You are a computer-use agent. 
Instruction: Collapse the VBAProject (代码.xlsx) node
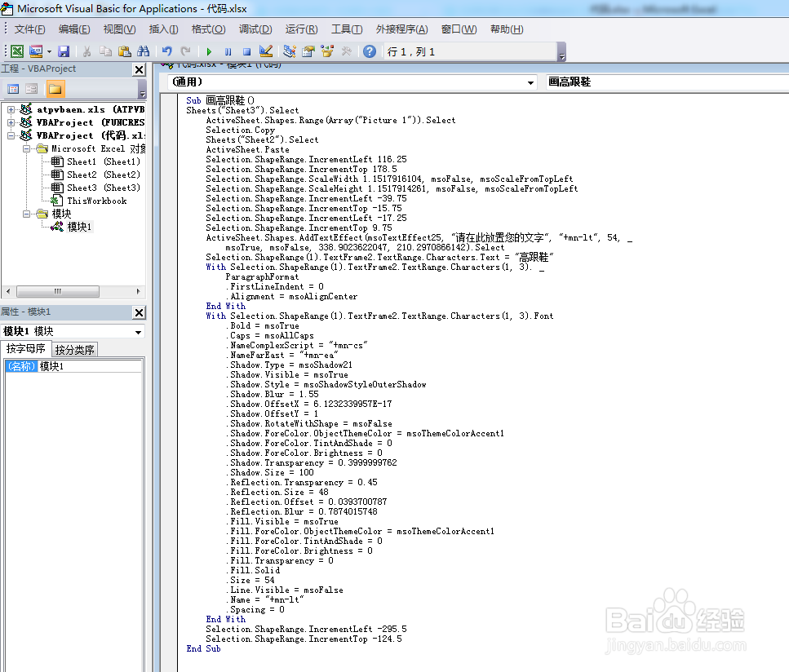coord(11,135)
